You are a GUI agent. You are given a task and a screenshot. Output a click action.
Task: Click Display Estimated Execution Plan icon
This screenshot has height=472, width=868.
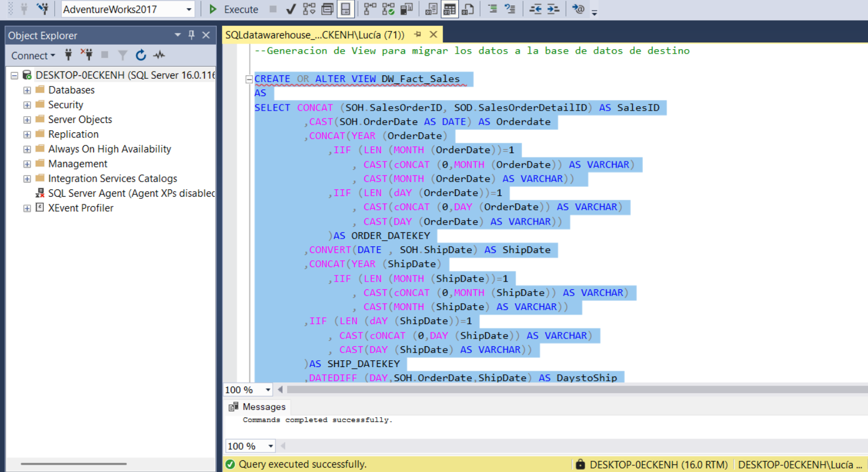309,9
